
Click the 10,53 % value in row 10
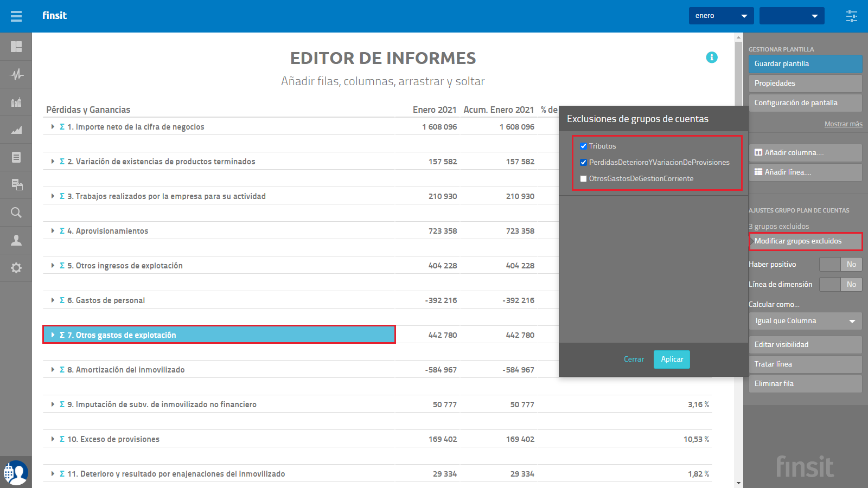click(696, 439)
